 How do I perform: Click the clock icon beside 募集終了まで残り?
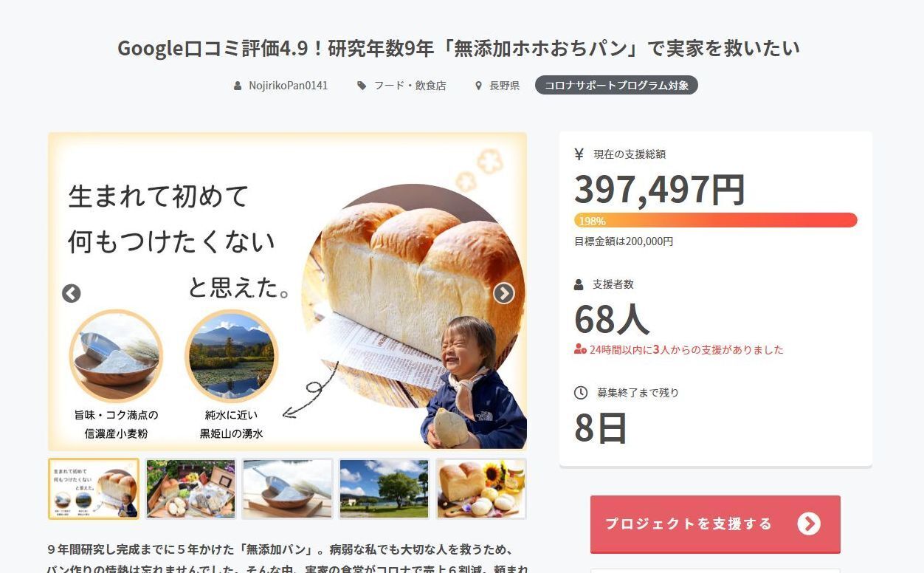coord(581,393)
